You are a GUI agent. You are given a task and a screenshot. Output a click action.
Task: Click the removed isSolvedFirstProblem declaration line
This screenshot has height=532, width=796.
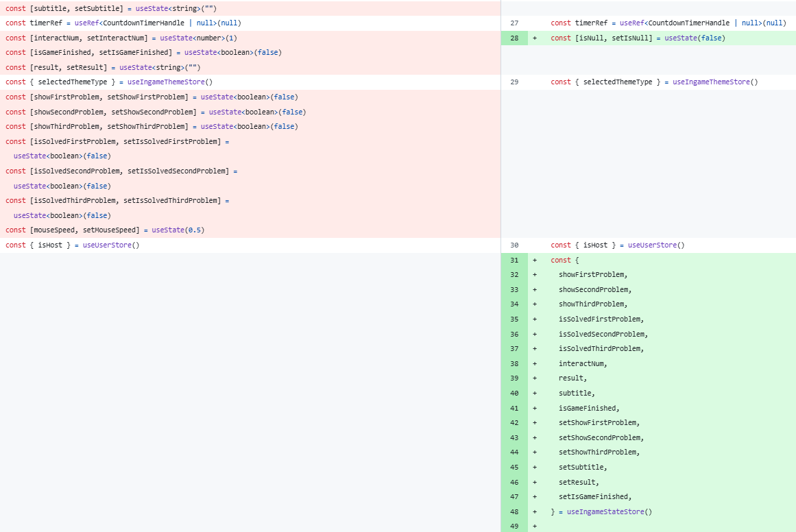(117, 142)
